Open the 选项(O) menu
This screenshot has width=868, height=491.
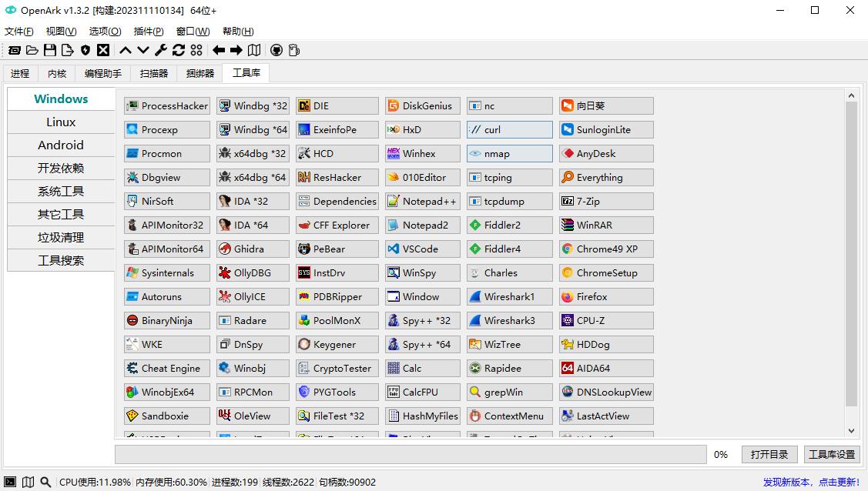(105, 32)
